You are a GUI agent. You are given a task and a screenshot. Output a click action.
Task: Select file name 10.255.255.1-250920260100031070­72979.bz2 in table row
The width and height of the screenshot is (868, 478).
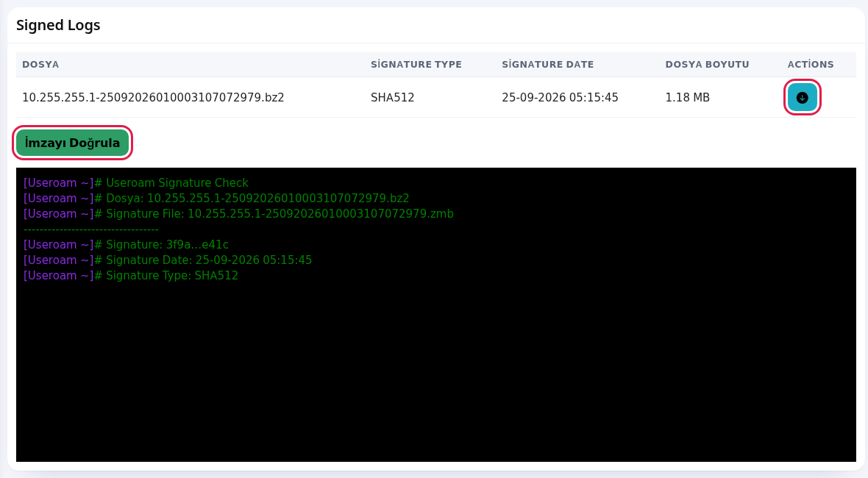[x=153, y=97]
